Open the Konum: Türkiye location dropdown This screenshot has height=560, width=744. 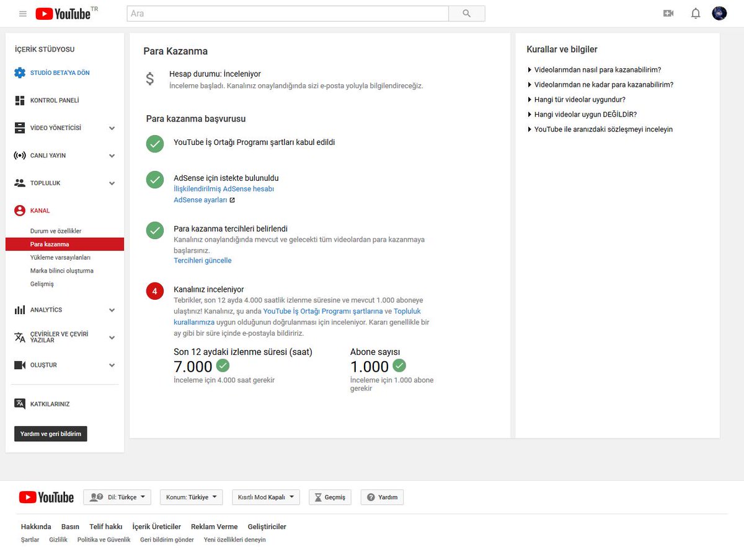[192, 497]
